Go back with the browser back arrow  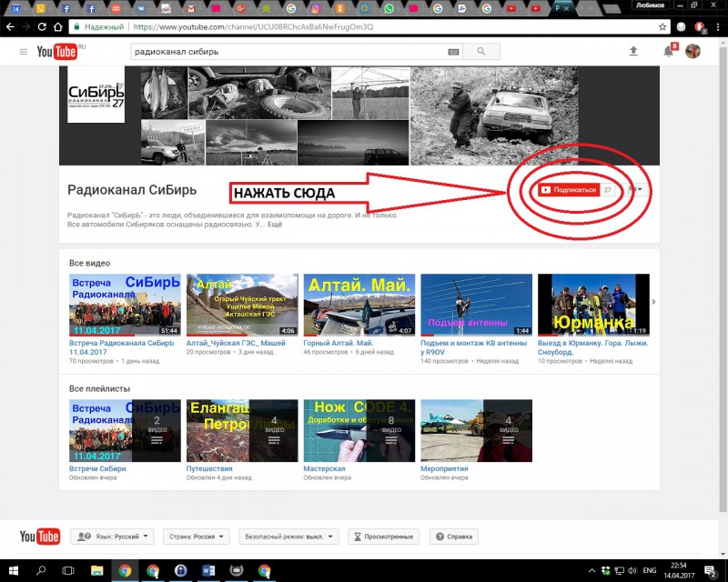point(10,27)
